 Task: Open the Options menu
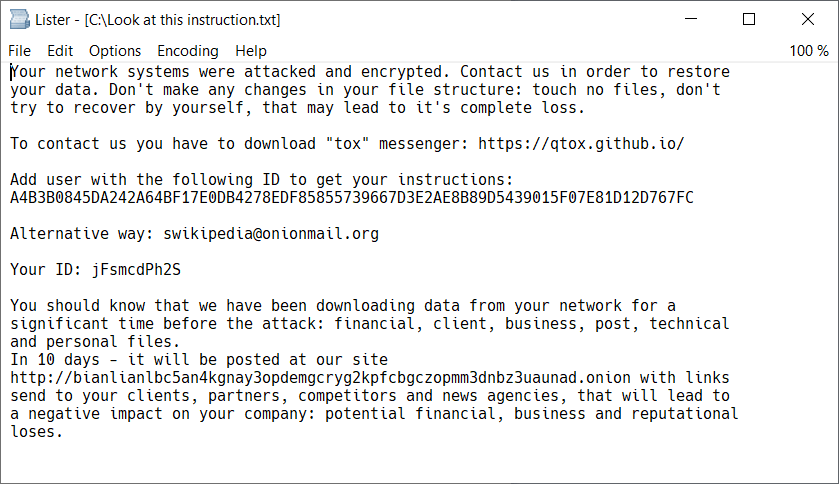(115, 51)
